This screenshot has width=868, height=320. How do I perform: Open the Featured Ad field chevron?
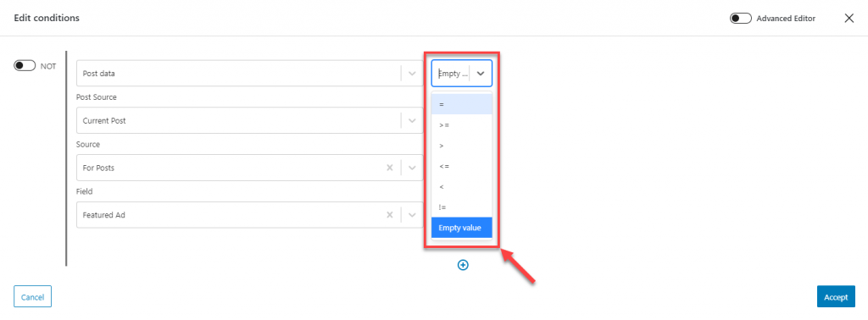click(x=412, y=215)
